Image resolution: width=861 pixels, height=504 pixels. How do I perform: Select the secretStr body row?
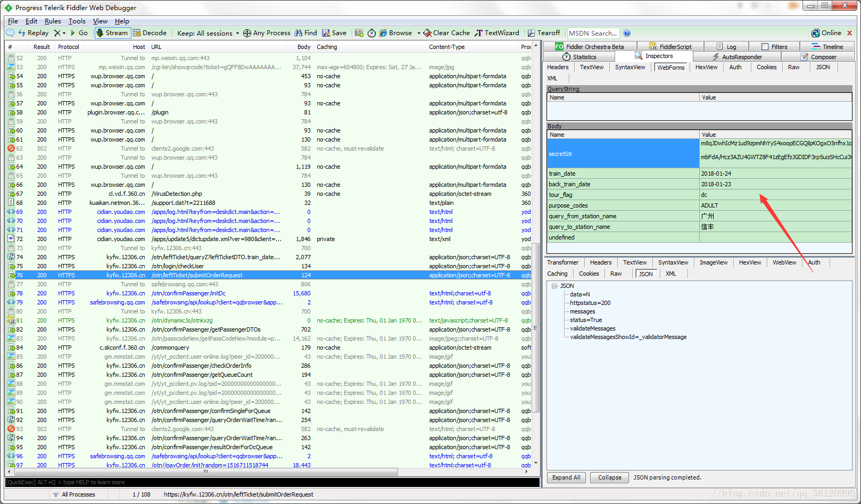tap(700, 153)
